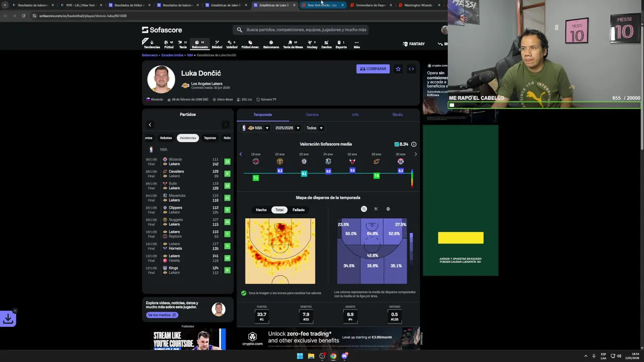644x362 pixels.
Task: Click the Los Angeles Lakers team logo
Action: click(185, 85)
